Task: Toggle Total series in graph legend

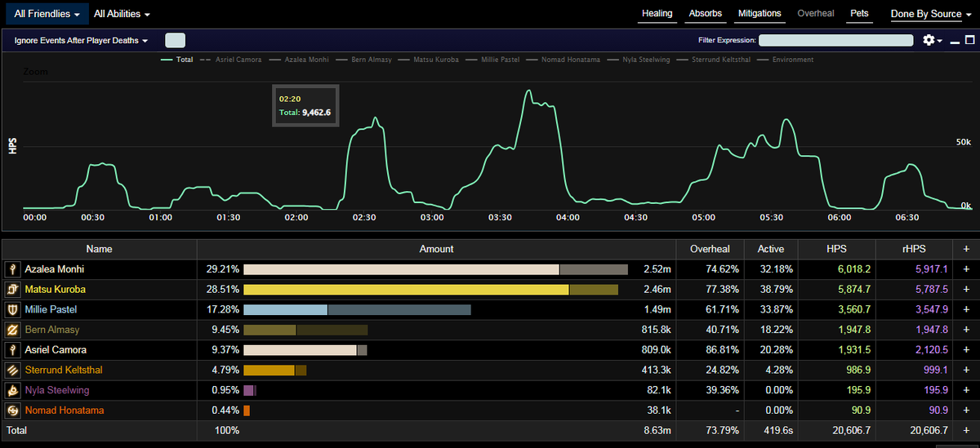Action: point(177,60)
